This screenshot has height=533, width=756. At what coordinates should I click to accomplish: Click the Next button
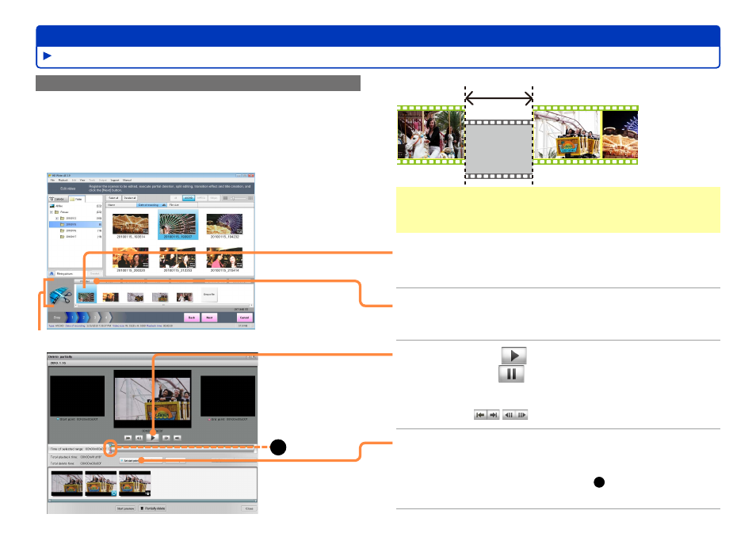(x=210, y=318)
